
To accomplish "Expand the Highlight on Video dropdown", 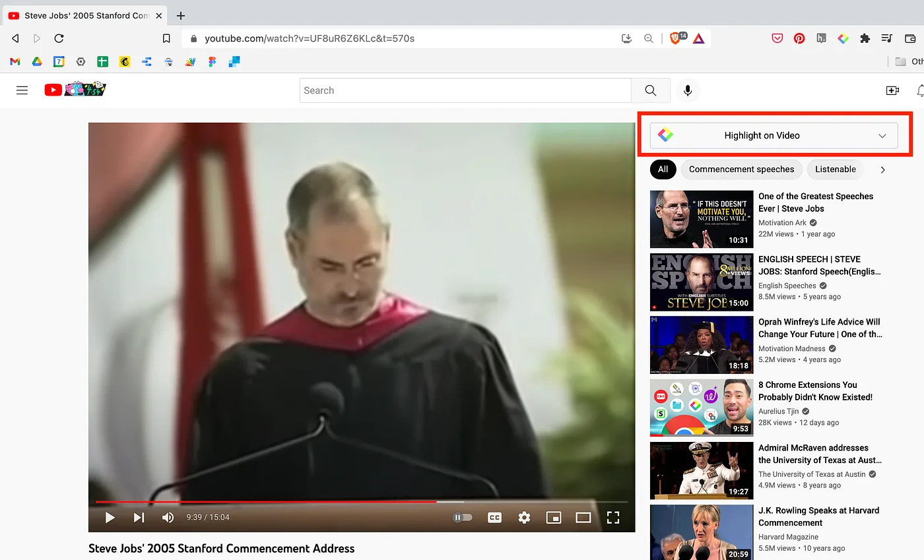I will tap(774, 135).
